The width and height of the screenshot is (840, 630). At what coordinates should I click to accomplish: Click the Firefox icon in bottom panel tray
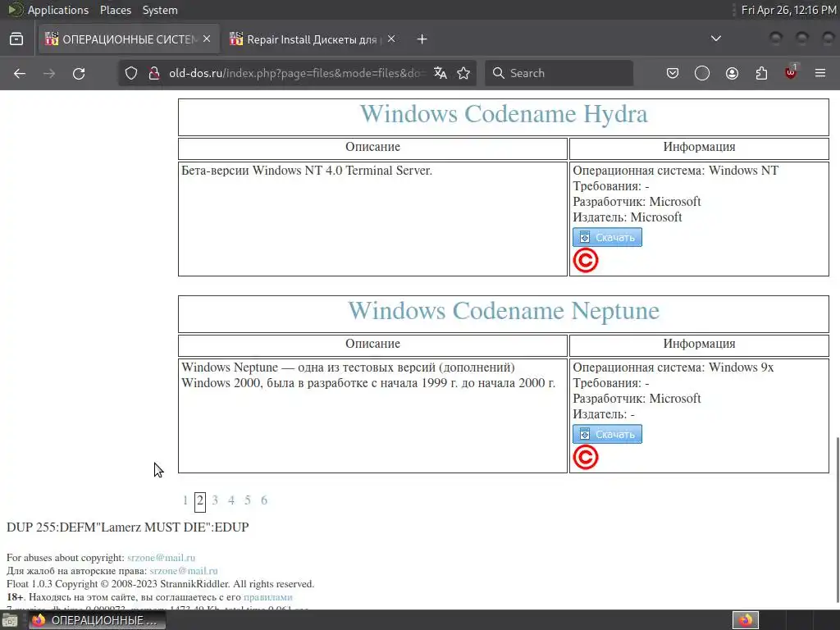(746, 620)
